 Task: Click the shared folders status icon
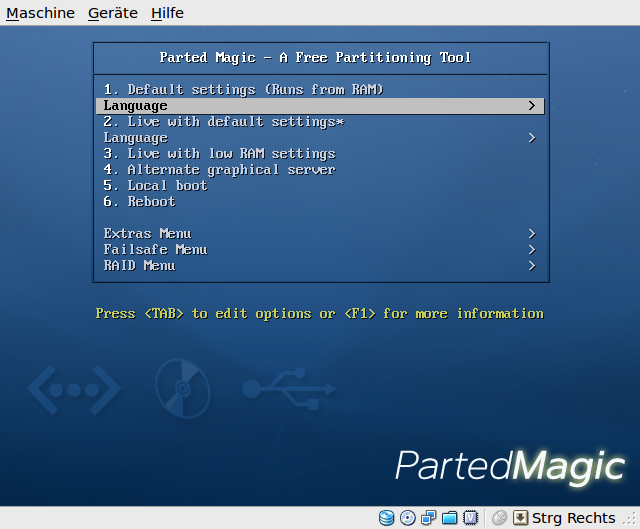(450, 518)
